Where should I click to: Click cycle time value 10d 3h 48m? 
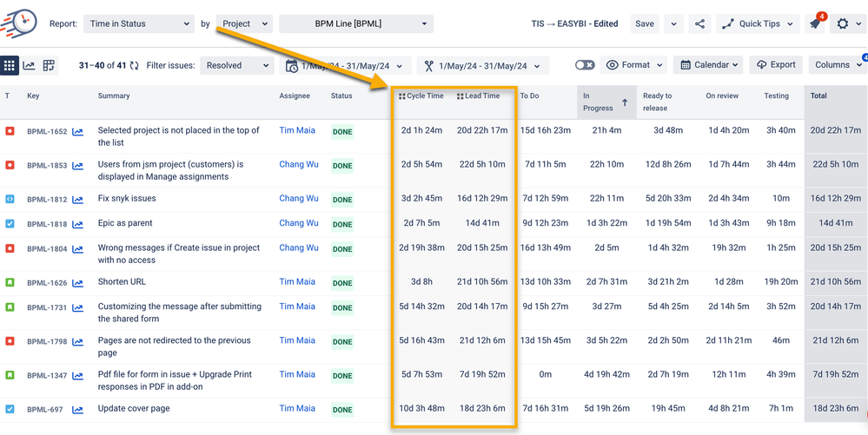421,408
